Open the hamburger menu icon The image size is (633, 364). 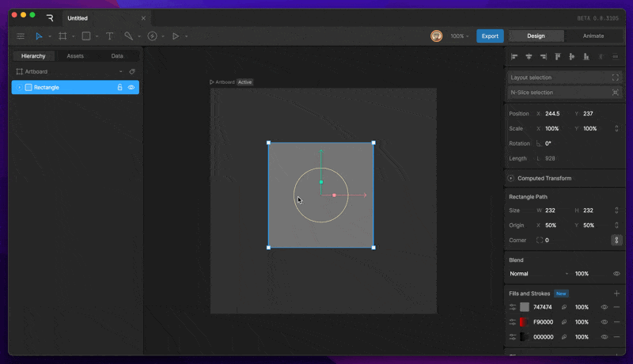point(21,36)
